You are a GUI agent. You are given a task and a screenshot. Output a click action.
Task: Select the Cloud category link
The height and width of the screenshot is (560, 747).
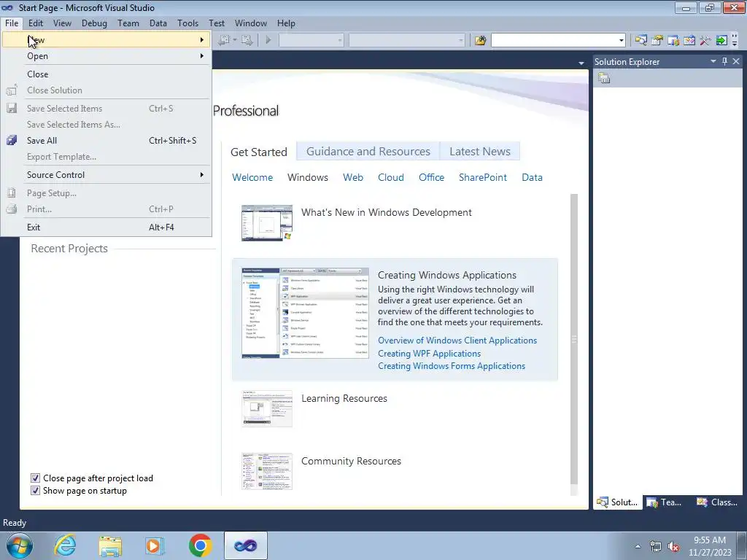[391, 177]
